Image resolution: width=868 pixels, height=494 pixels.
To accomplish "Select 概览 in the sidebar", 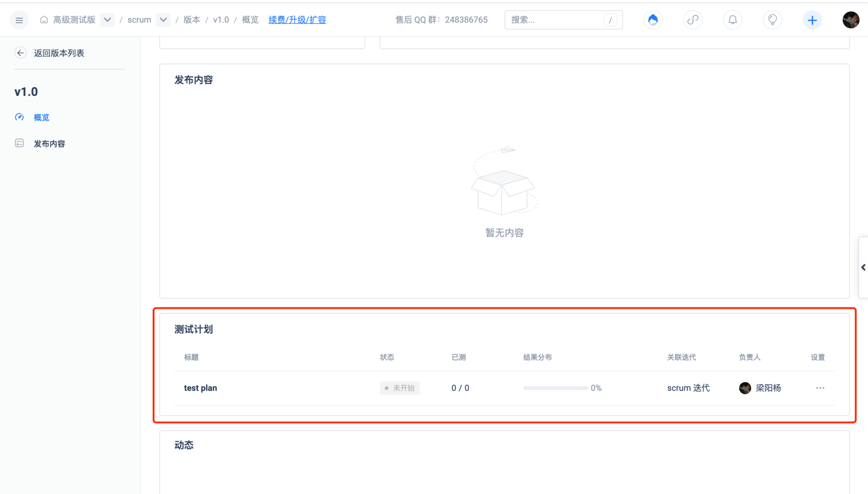I will point(41,118).
